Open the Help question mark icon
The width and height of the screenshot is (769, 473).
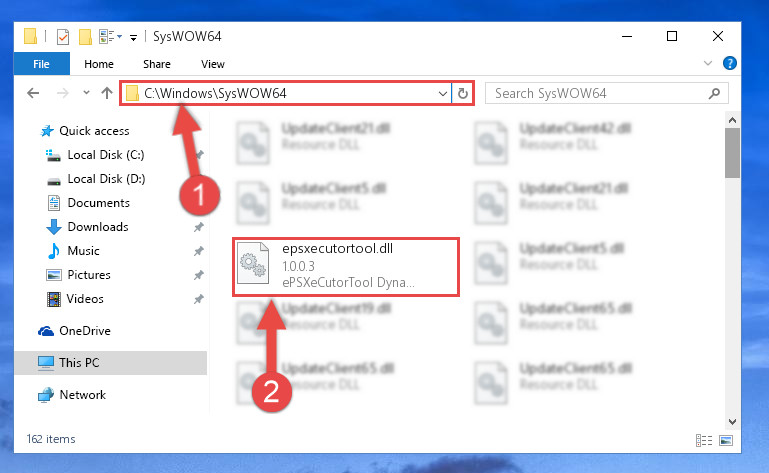(729, 63)
